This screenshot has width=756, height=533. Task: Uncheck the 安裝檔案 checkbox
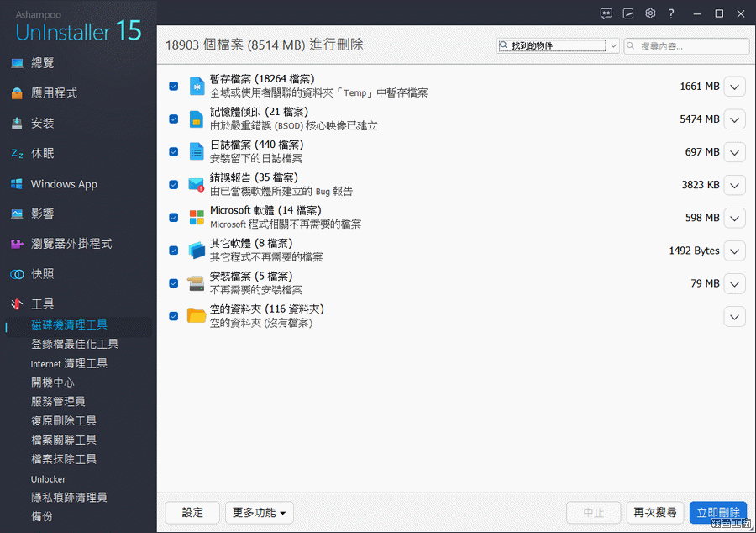[173, 283]
